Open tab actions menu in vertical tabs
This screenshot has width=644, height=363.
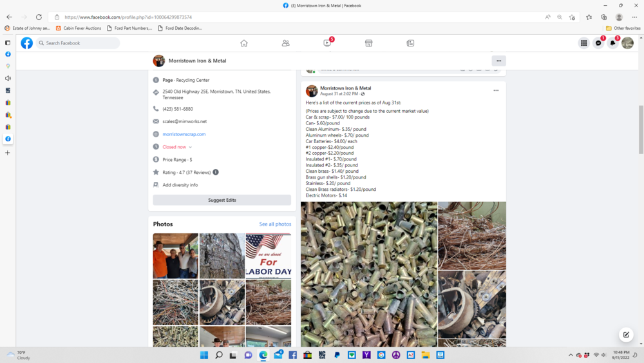tap(8, 43)
